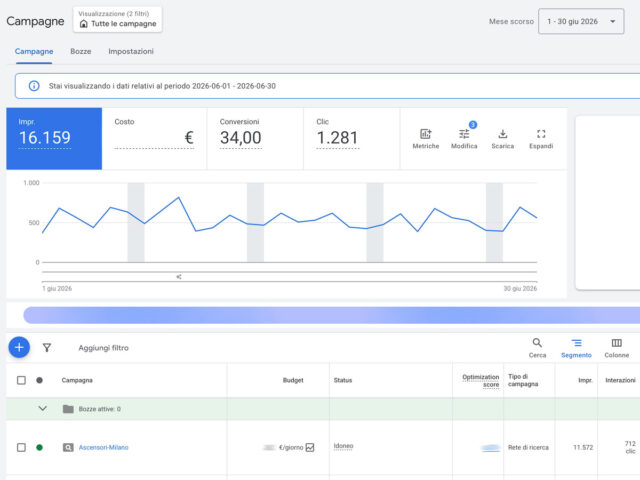Open the Metriche chart options
The width and height of the screenshot is (640, 480).
coord(425,139)
